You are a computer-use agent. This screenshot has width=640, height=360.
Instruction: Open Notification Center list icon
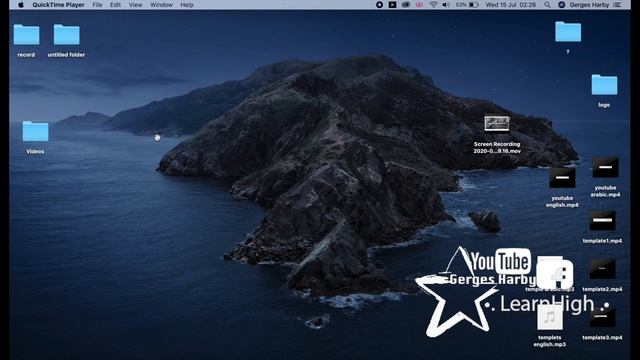tap(617, 5)
